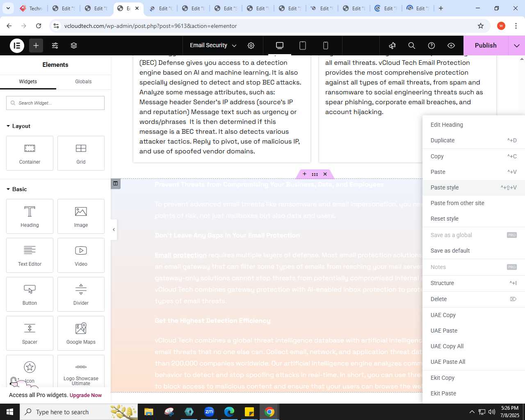Click the section's drag-handle dots
The height and width of the screenshot is (420, 525).
pos(315,174)
